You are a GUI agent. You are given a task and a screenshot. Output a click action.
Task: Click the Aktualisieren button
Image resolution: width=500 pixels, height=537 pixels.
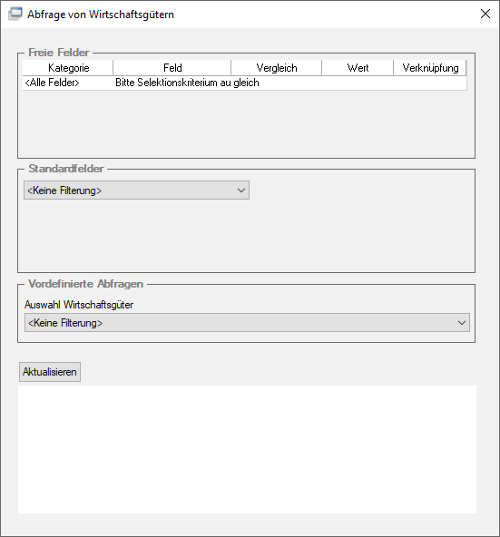tap(50, 372)
